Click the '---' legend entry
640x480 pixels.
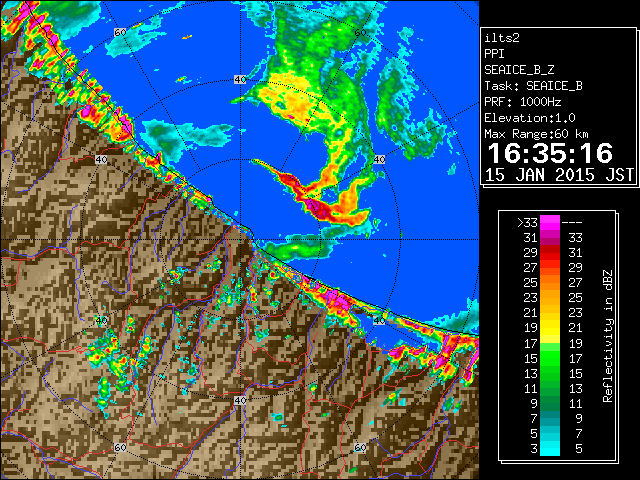(572, 223)
